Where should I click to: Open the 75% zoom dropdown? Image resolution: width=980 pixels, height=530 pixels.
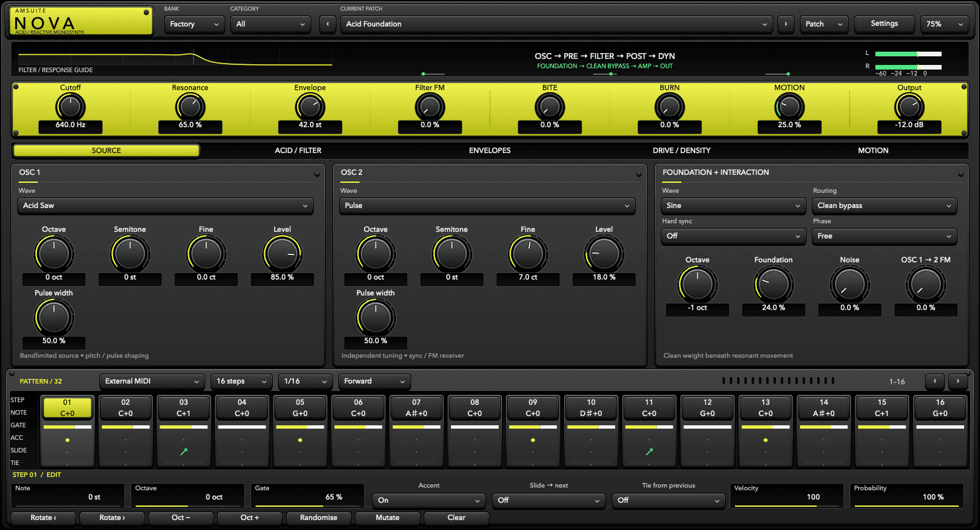(945, 24)
